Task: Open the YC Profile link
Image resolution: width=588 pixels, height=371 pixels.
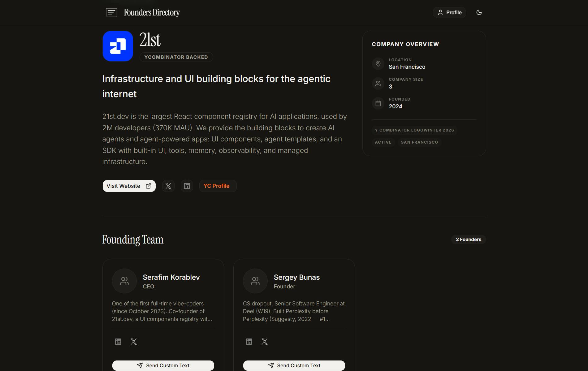Action: (x=218, y=186)
